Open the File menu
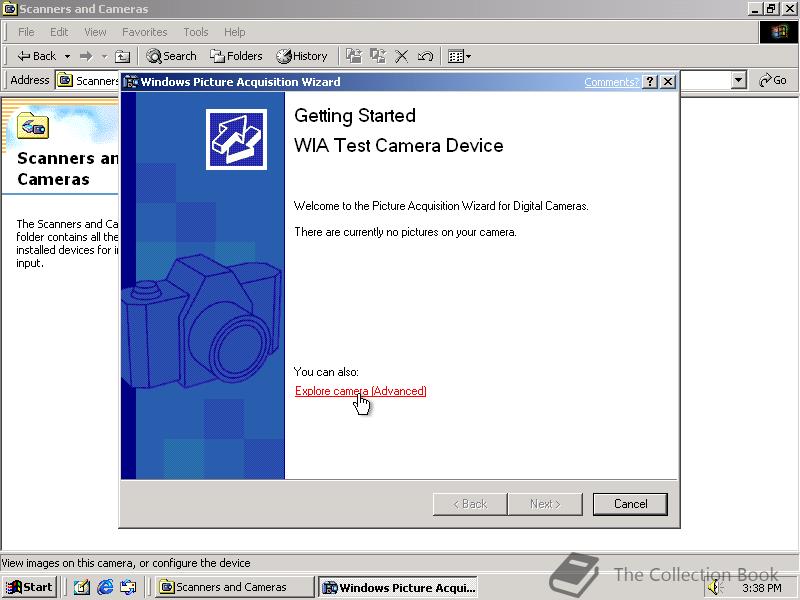Screen dimensions: 800x600 pyautogui.click(x=26, y=31)
